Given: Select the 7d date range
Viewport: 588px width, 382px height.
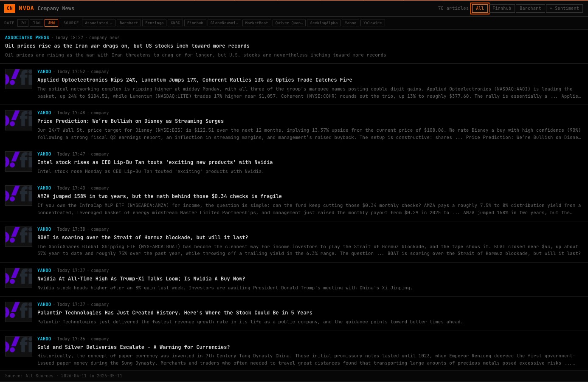Looking at the screenshot, I should pyautogui.click(x=23, y=23).
